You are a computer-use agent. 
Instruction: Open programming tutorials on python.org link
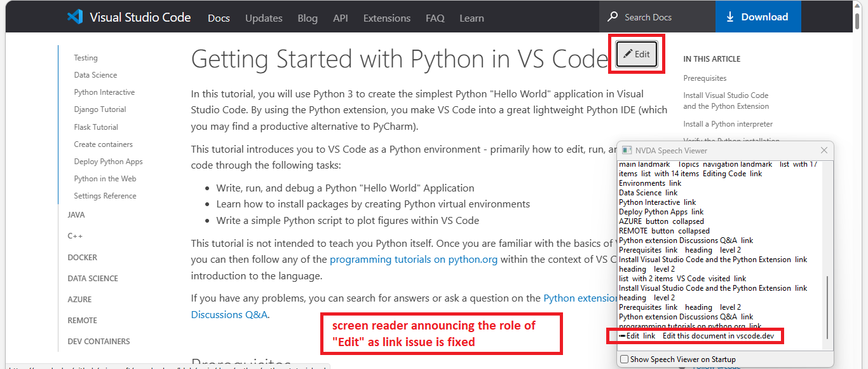pyautogui.click(x=413, y=259)
